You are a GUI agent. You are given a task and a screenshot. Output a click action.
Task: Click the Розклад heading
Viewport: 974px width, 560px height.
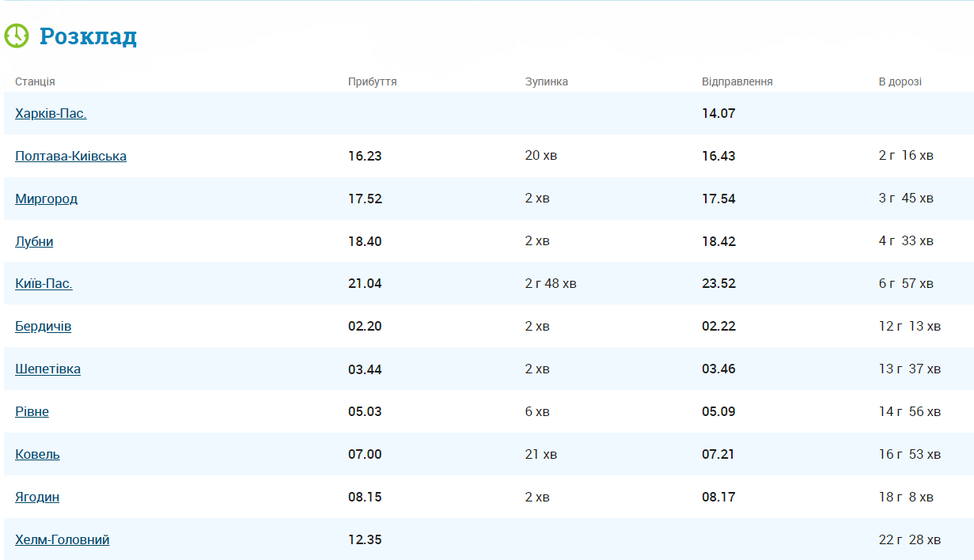coord(88,36)
